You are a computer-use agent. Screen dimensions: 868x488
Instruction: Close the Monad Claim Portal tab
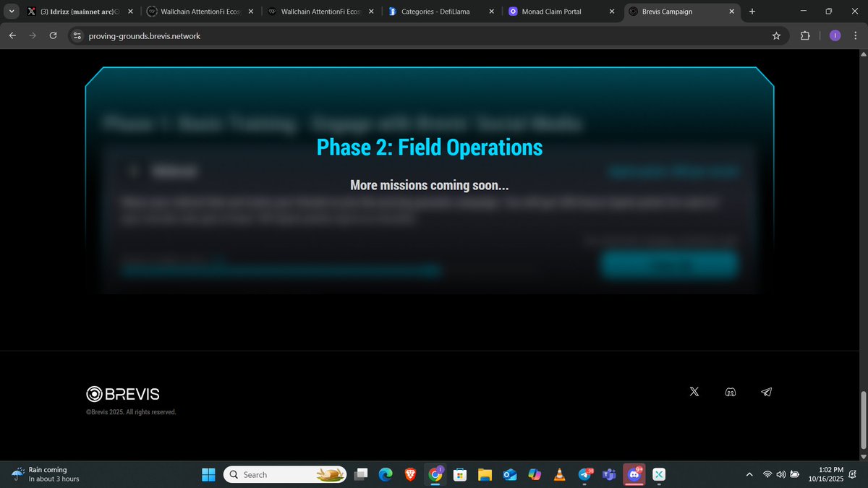(x=612, y=12)
